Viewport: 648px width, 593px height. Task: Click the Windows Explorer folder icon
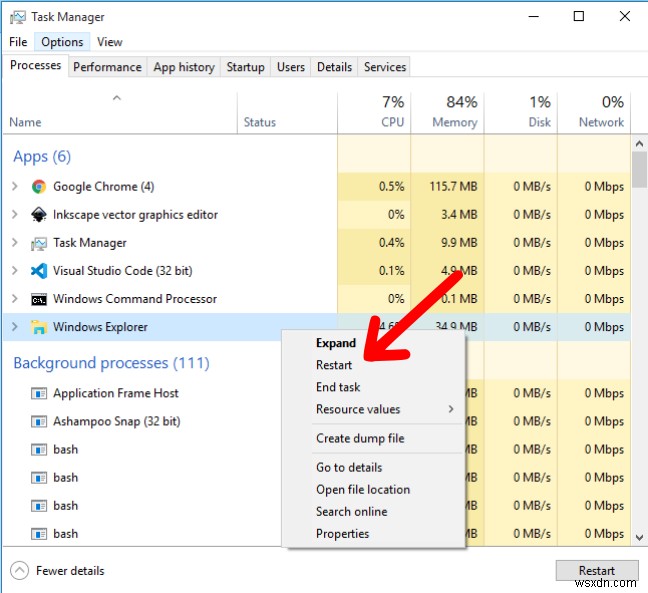[x=39, y=327]
